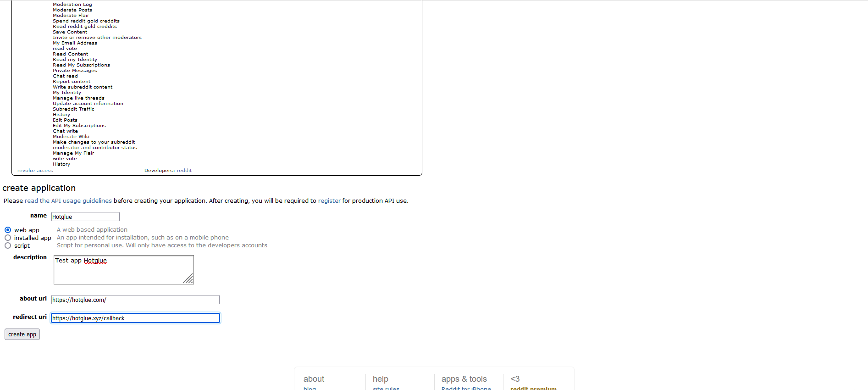Viewport: 868px width, 390px height.
Task: Click the about footer heading
Action: [x=314, y=379]
